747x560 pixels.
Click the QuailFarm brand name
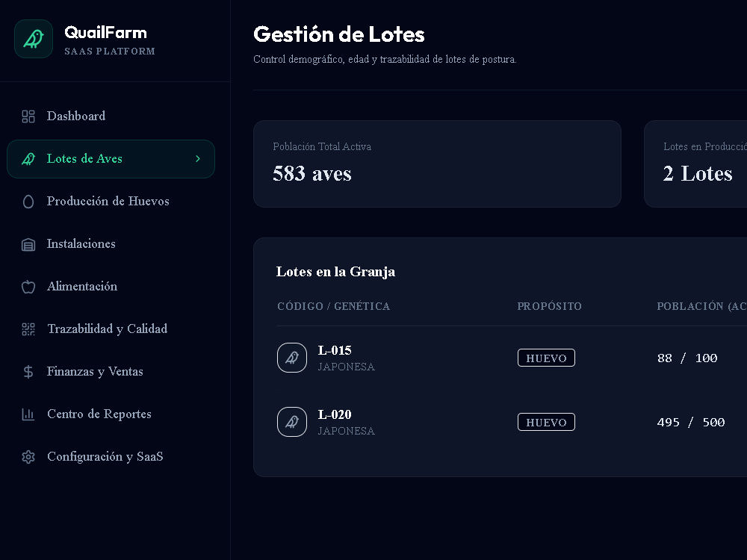coord(106,32)
